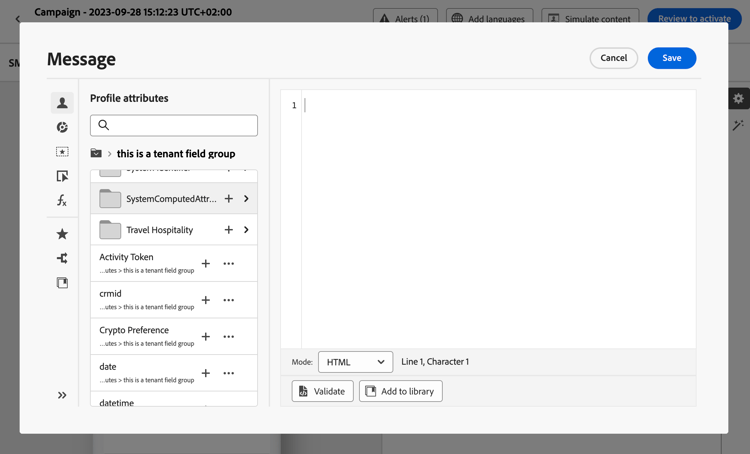
Task: Insert crmid attribute with plus icon
Action: point(206,300)
